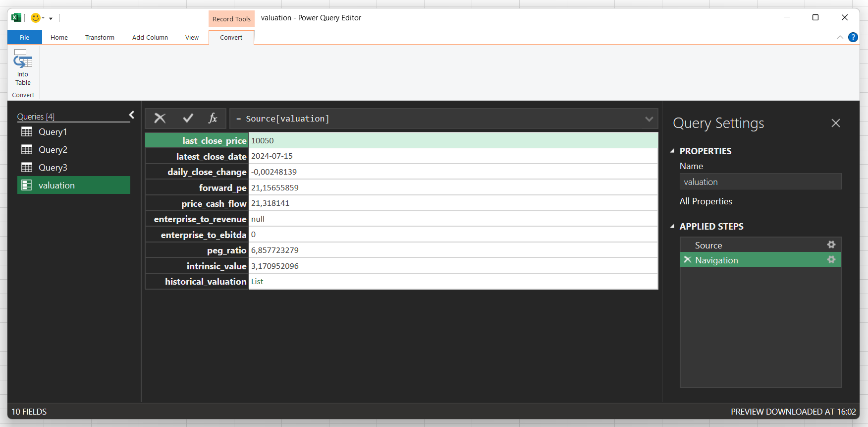This screenshot has width=868, height=427.
Task: Click the PREVIEW DOWNLOADED AT 16:02 status
Action: coord(793,412)
